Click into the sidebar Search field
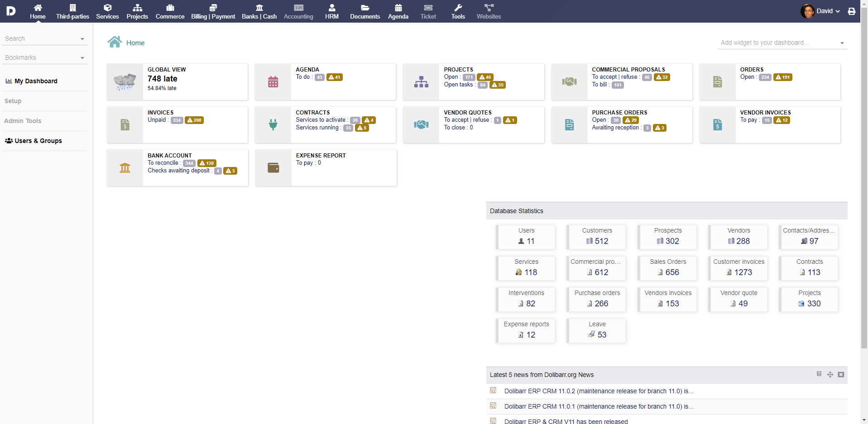 pos(41,39)
